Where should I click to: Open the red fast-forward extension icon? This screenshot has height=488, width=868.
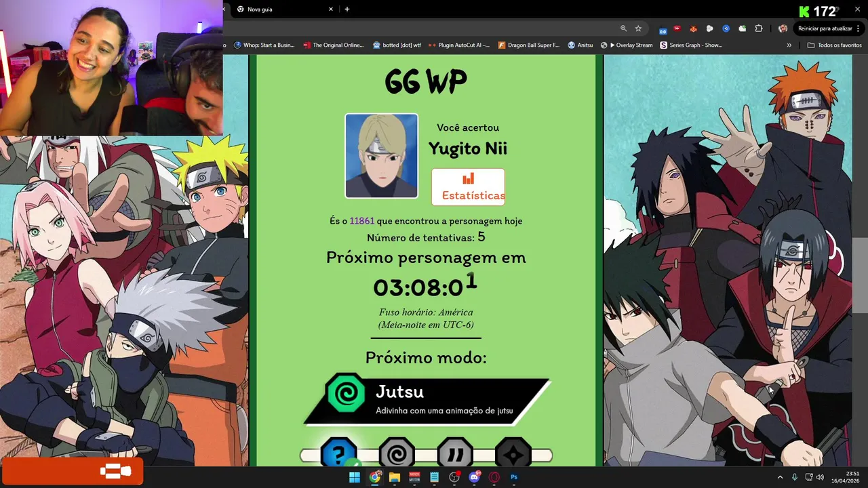point(677,28)
